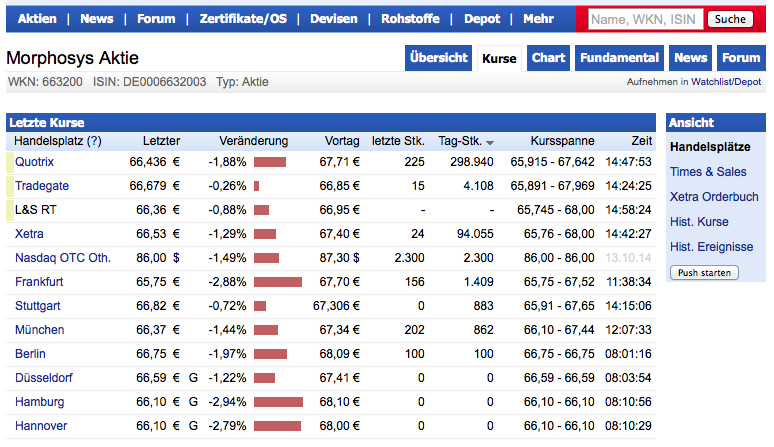Viewport: 774px width, 447px height.
Task: Click the Push starten button
Action: point(704,273)
